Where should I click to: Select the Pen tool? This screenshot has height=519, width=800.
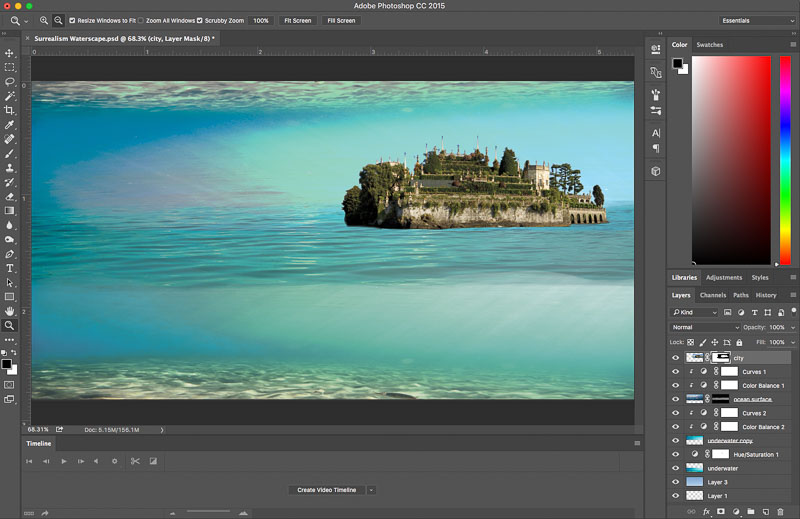[9, 254]
